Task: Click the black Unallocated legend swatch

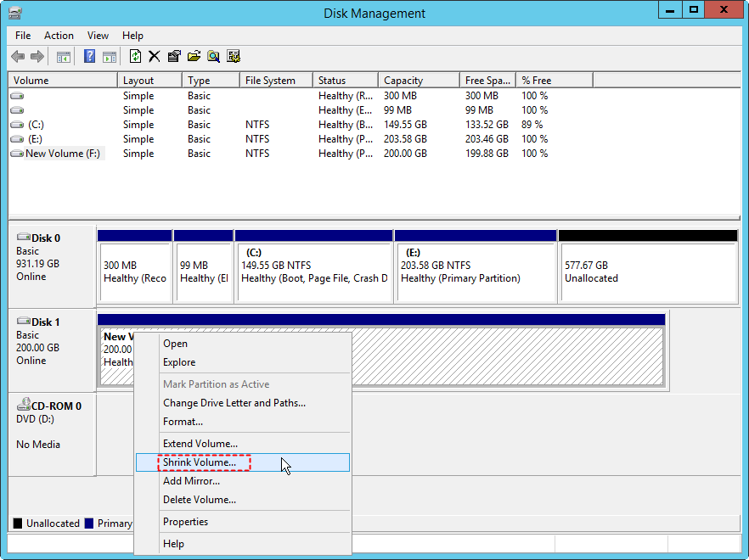Action: pyautogui.click(x=18, y=524)
